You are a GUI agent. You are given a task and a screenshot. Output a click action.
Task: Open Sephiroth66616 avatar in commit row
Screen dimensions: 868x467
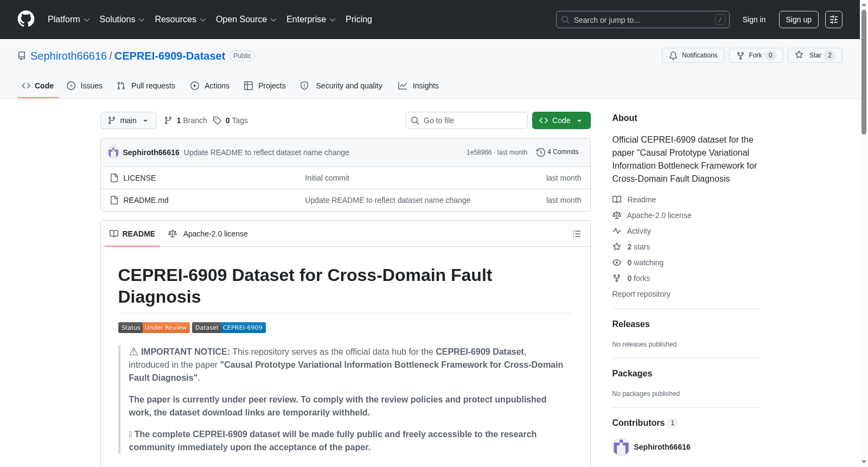(x=113, y=152)
